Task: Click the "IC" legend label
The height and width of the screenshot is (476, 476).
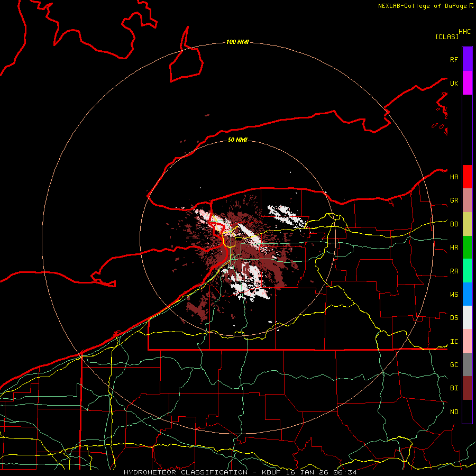Action: 454,342
